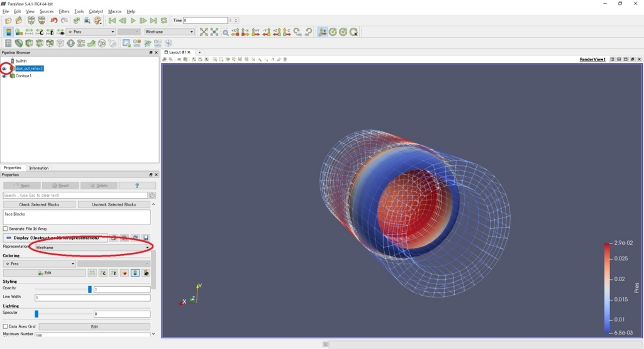Click the Warp By Vector filter icon
Screen dimensions: 644x349
pyautogui.click(x=92, y=43)
